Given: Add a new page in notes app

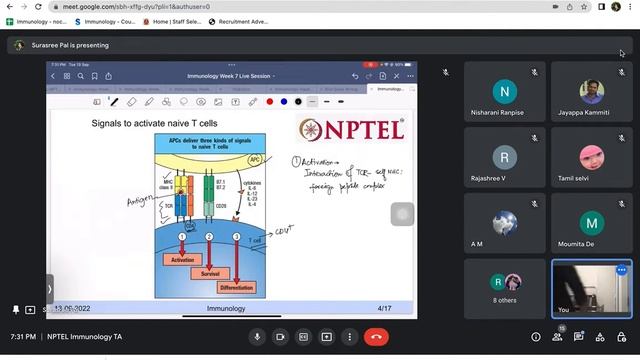Looking at the screenshot, I should tap(383, 76).
